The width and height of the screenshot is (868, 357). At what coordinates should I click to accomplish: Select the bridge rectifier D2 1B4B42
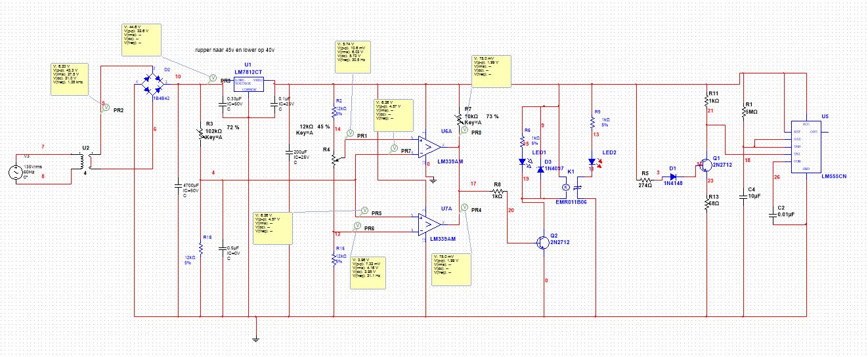pyautogui.click(x=152, y=83)
